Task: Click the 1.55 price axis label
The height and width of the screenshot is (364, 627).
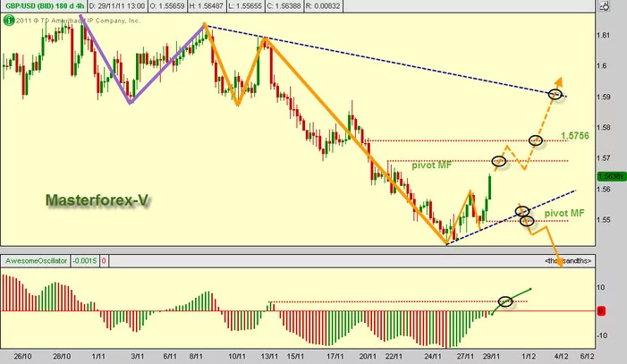Action: 603,220
